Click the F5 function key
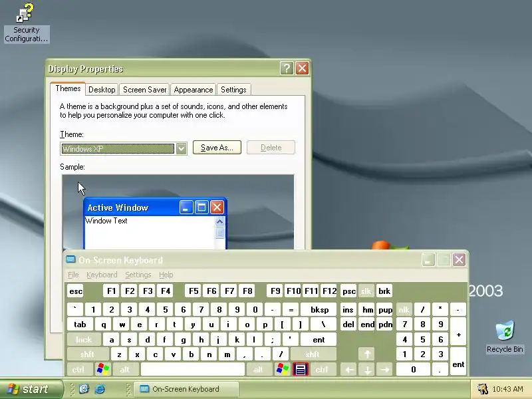 pos(194,291)
